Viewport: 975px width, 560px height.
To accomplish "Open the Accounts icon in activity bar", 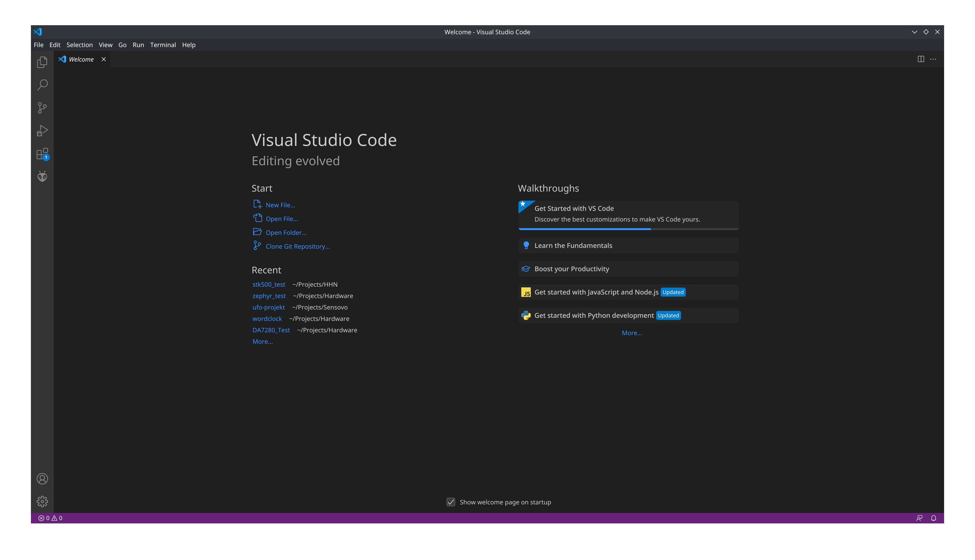I will [x=42, y=479].
